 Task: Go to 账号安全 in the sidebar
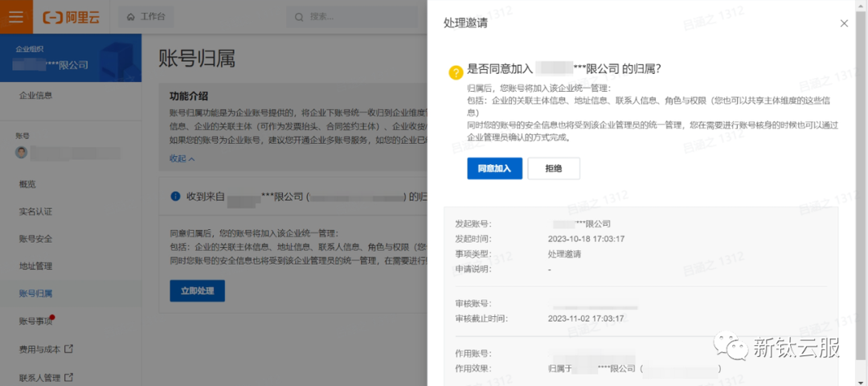pos(35,239)
